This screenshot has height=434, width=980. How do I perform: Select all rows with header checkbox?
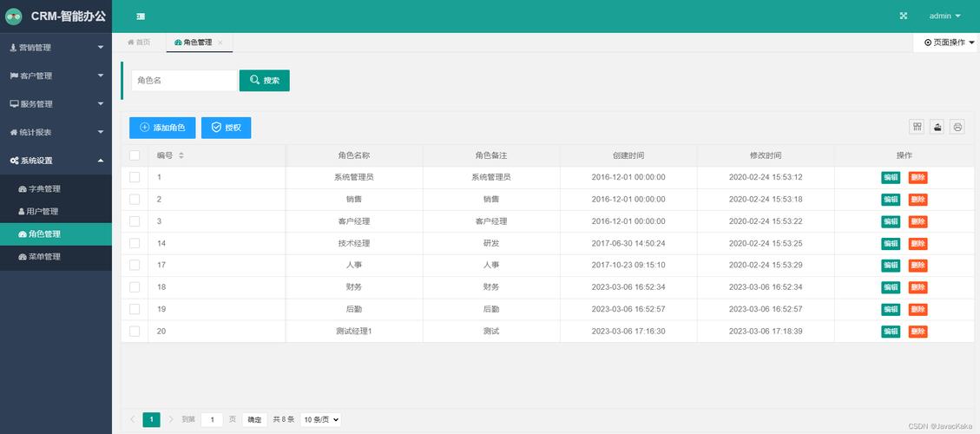pyautogui.click(x=135, y=155)
